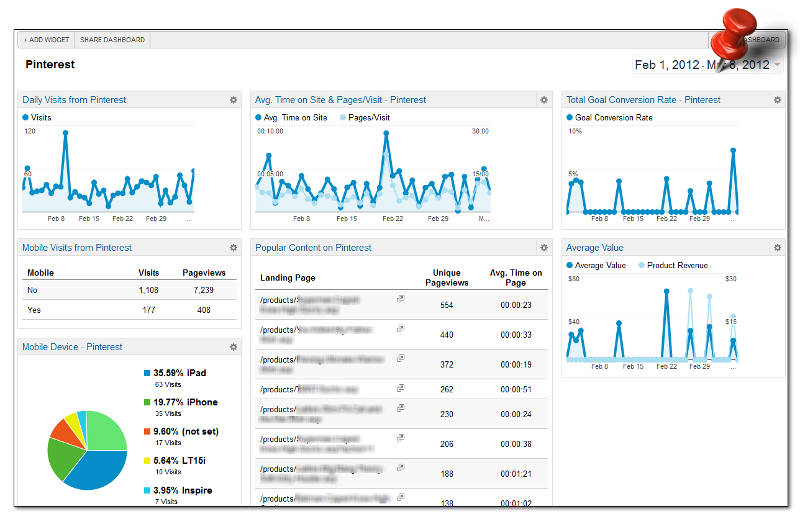Open the date range dropdown arrow

click(777, 65)
